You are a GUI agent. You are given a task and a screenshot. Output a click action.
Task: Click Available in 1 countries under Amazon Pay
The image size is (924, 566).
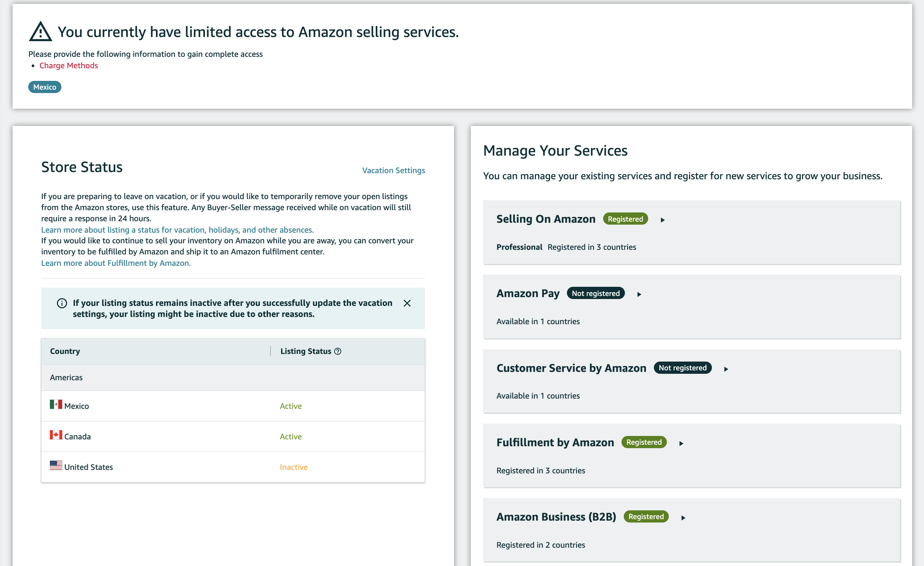538,322
